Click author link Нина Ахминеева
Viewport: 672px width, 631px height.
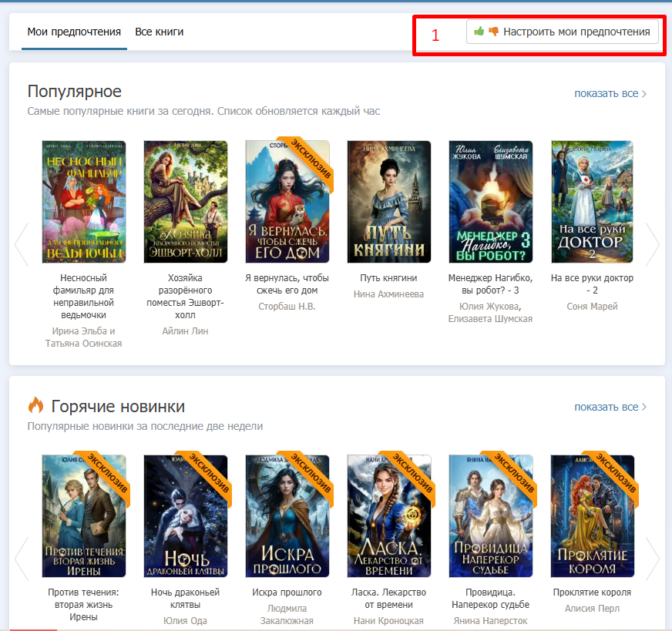[389, 294]
